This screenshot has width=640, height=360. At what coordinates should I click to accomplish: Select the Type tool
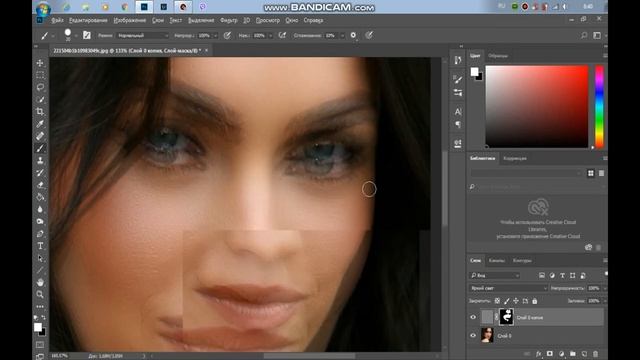pyautogui.click(x=40, y=246)
